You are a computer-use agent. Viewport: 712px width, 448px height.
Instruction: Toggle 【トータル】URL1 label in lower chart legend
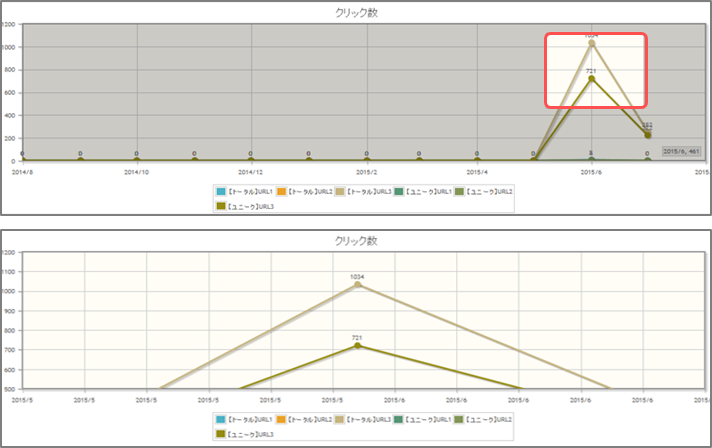point(249,419)
